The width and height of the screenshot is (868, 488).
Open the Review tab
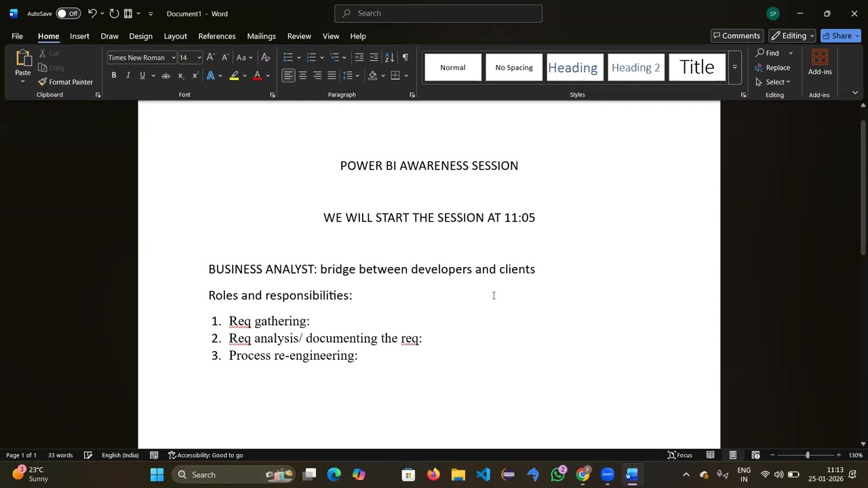[x=299, y=36]
